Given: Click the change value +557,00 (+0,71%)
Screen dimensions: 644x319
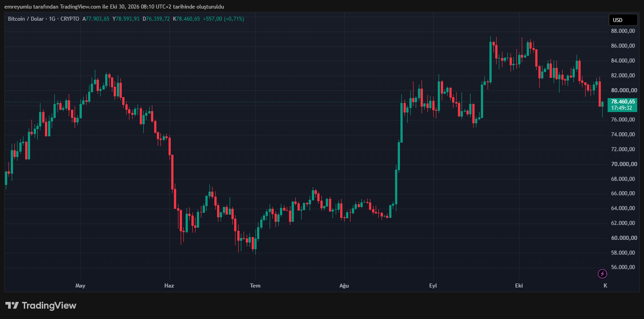Looking at the screenshot, I should coord(224,19).
